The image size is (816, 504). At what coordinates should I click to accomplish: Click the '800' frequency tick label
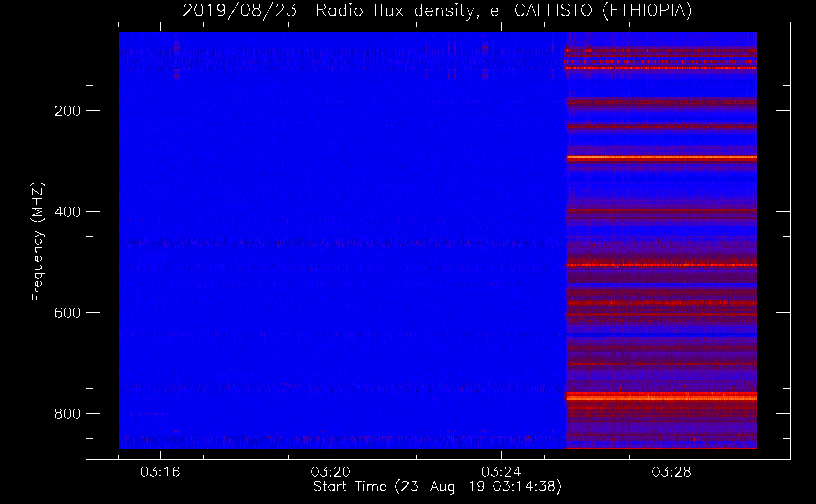tap(68, 414)
